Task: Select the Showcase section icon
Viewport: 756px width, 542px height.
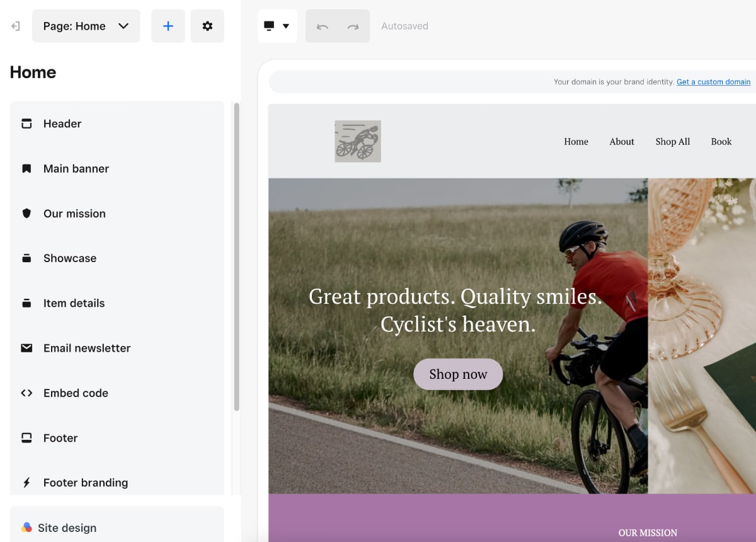Action: pyautogui.click(x=26, y=258)
